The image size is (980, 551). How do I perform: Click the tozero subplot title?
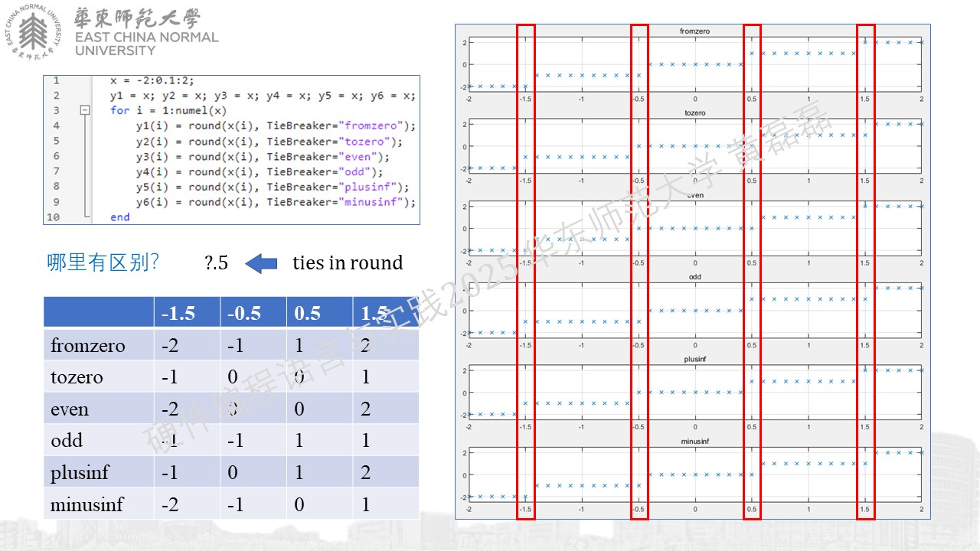coord(694,112)
